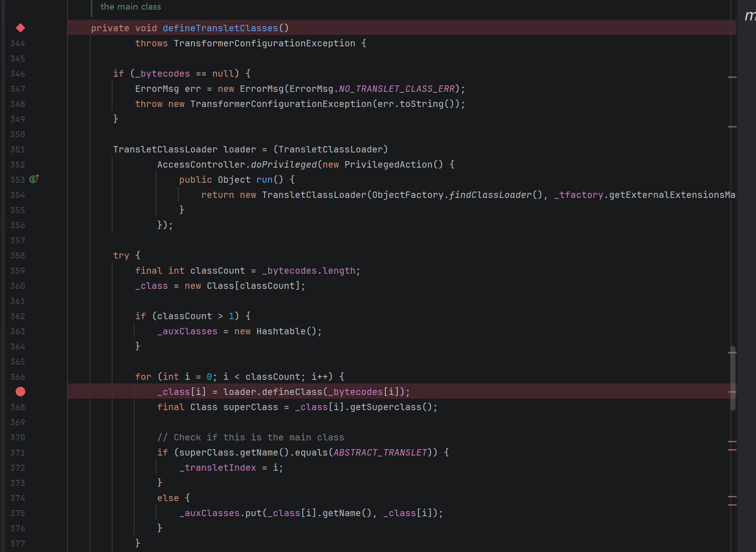The height and width of the screenshot is (552, 756).
Task: Click line number 346 in the gutter
Action: tap(17, 74)
